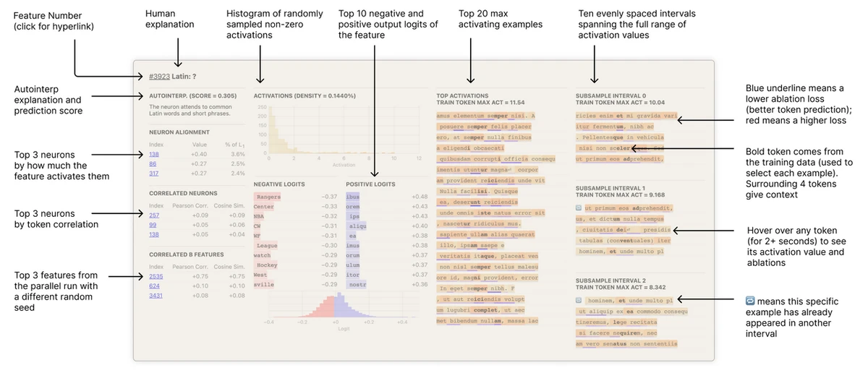Open neuron 317 index link
This screenshot has height=373, width=868.
[154, 173]
